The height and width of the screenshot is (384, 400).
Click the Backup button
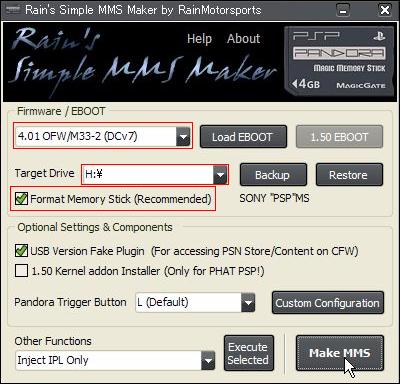point(273,174)
